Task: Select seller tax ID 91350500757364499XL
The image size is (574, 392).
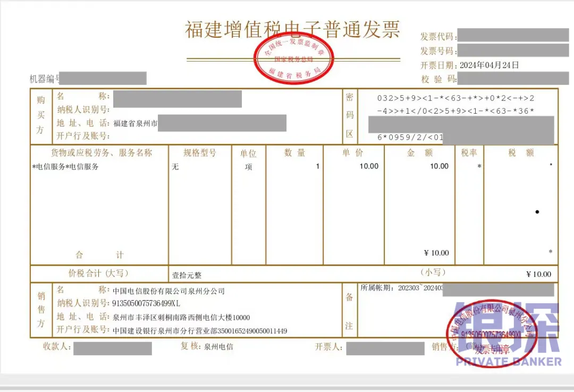Action: coord(146,303)
